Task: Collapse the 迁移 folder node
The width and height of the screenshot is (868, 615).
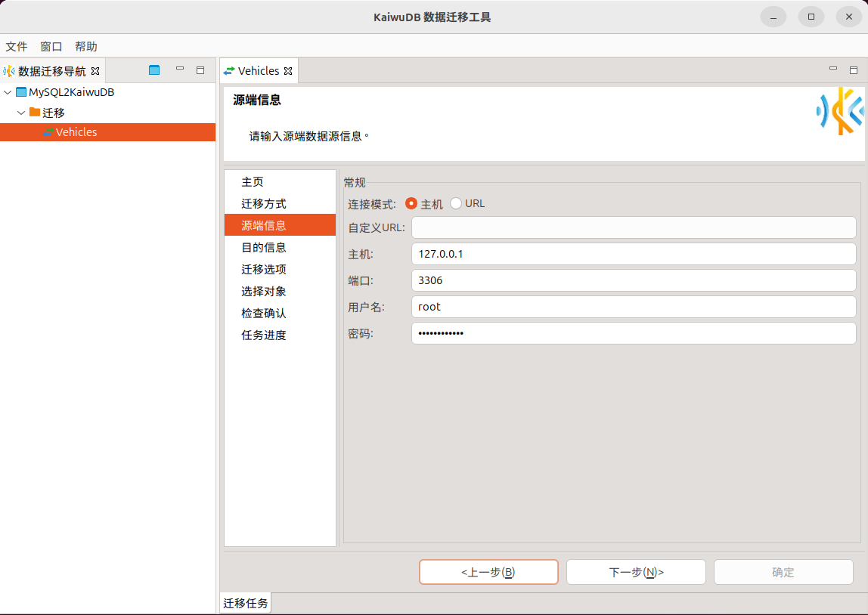Action: [21, 113]
